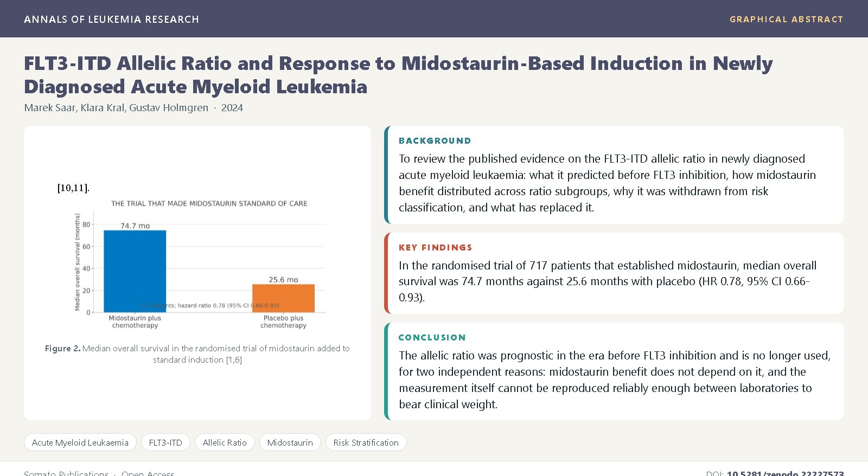Click the Open Access footer label

[x=148, y=473]
